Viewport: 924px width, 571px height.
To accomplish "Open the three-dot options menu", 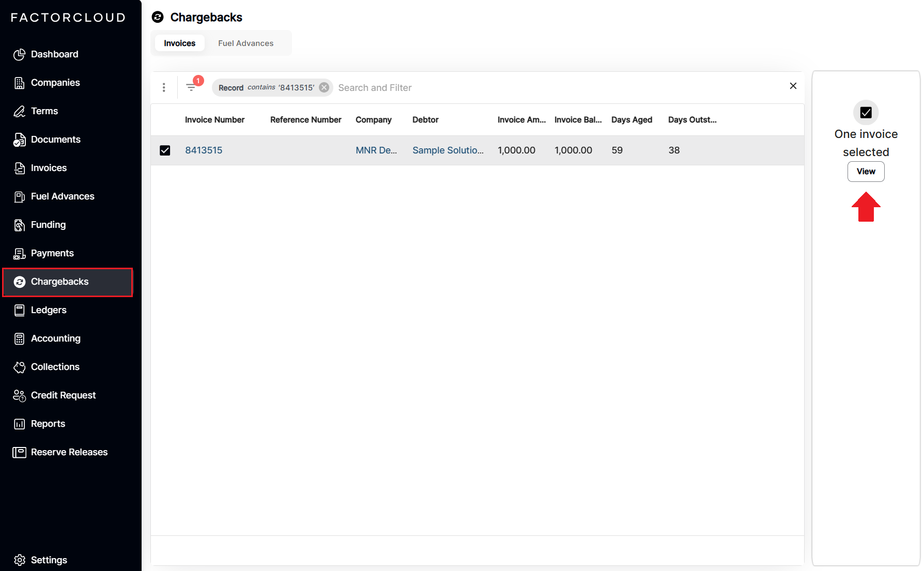I will (164, 87).
